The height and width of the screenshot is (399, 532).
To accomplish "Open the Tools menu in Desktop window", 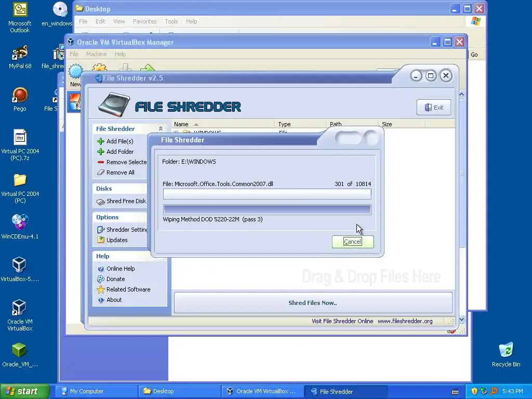I will pyautogui.click(x=171, y=21).
